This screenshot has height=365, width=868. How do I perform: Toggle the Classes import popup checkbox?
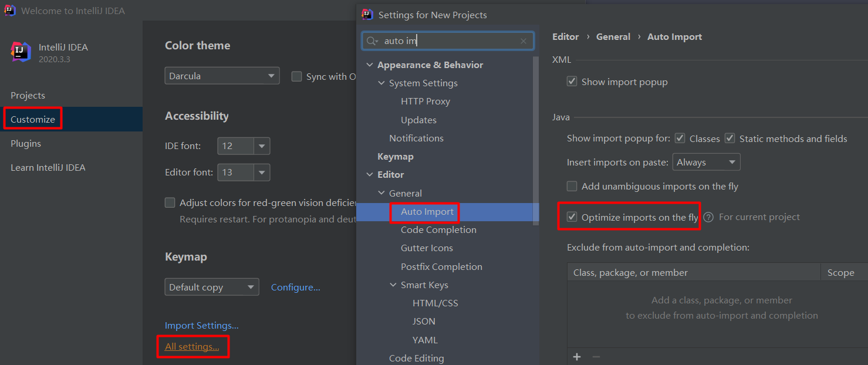[680, 138]
